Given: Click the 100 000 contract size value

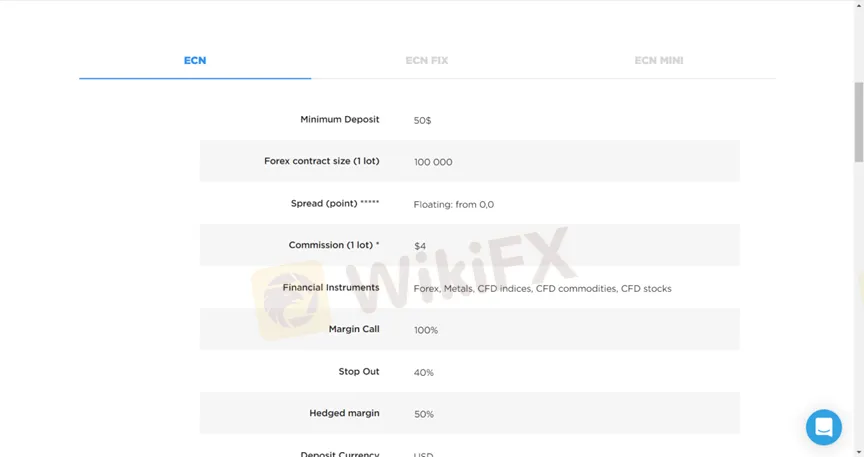Looking at the screenshot, I should pos(433,162).
